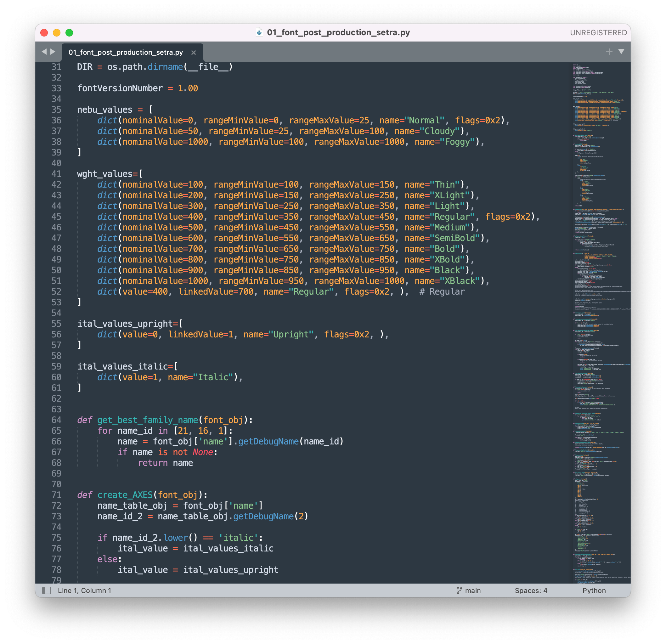The width and height of the screenshot is (666, 644).
Task: Select the 01_font_post_production_setra.py tab
Action: 126,52
